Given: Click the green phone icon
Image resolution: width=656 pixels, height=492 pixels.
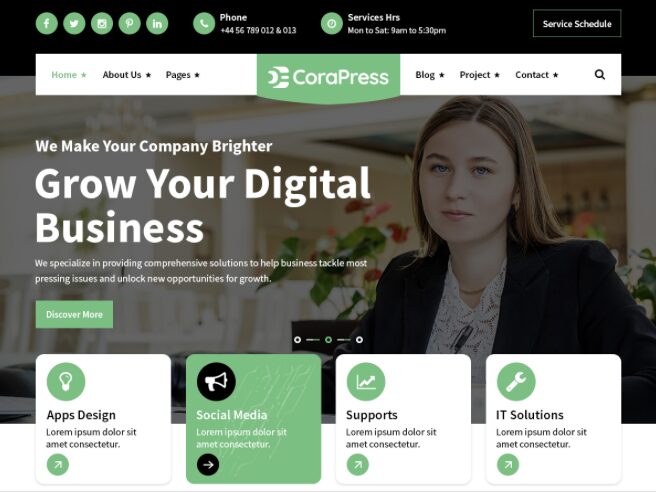Looking at the screenshot, I should pos(204,23).
